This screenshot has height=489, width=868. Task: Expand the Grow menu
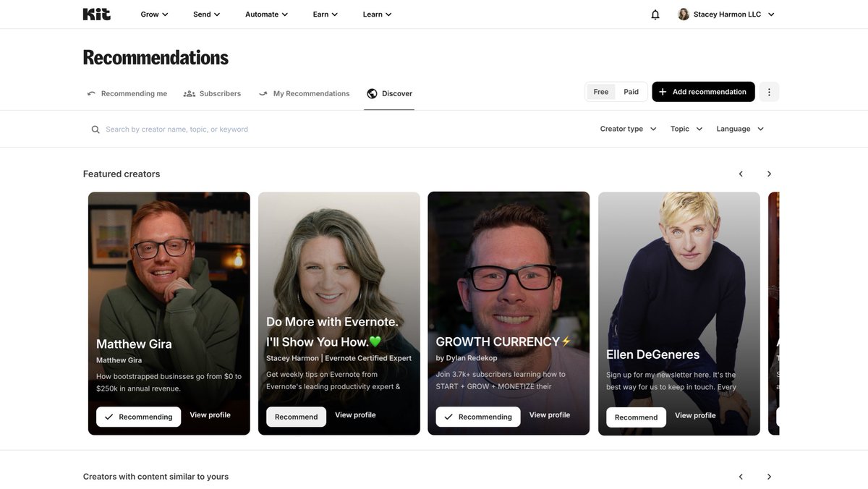(154, 14)
